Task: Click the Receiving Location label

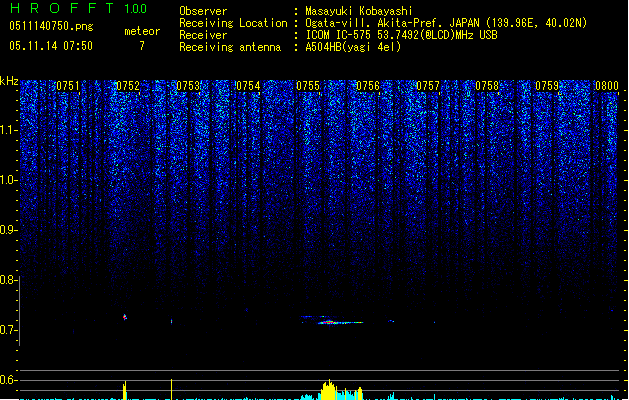Action: coord(233,23)
